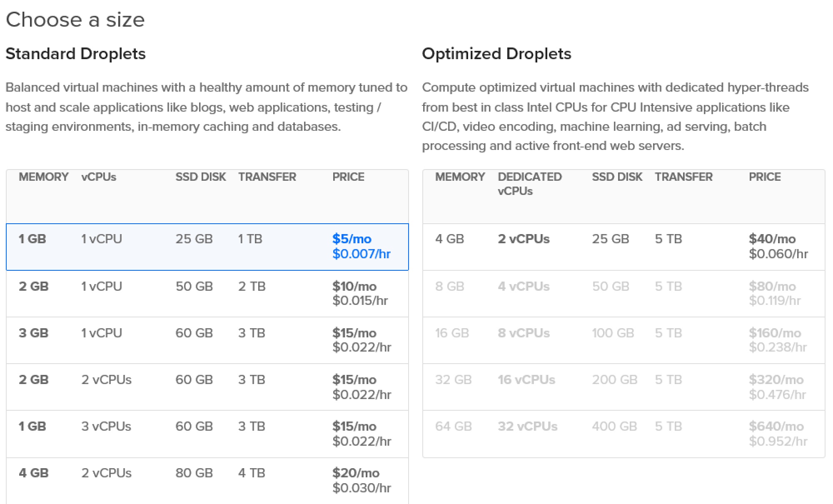Click the Choose a size title
833x504 pixels.
pyautogui.click(x=75, y=20)
